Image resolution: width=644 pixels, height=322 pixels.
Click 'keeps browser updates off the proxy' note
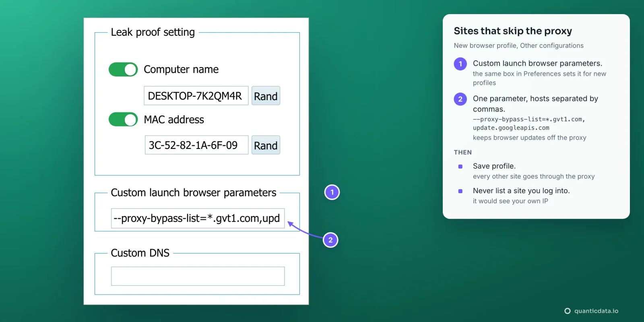coord(529,138)
